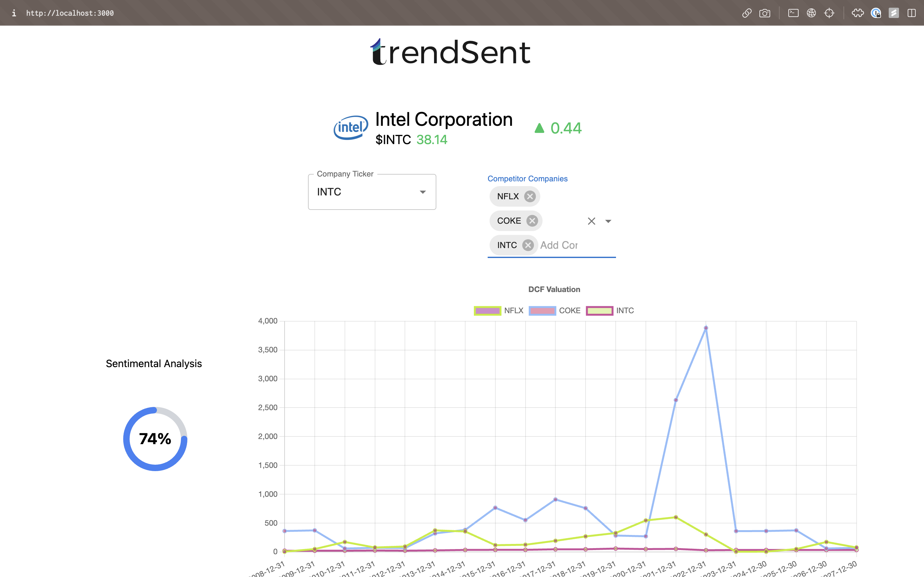Open the extensions puzzle piece icon
Screen dimensions: 924x577
[x=858, y=13]
